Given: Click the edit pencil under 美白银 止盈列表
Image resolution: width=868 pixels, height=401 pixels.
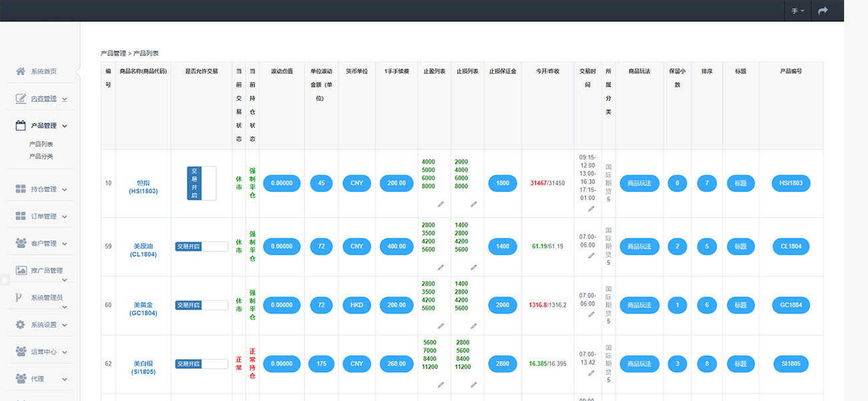Looking at the screenshot, I should click(441, 384).
